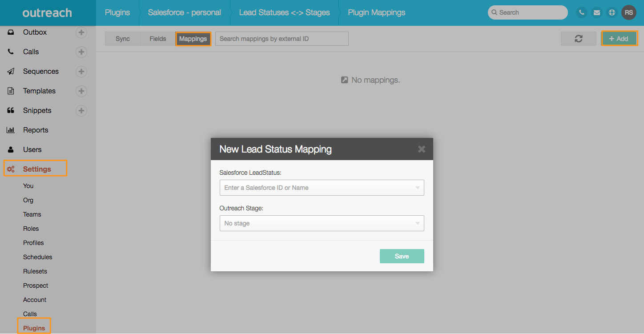Click the Settings gears icon
The width and height of the screenshot is (644, 334).
pyautogui.click(x=11, y=169)
